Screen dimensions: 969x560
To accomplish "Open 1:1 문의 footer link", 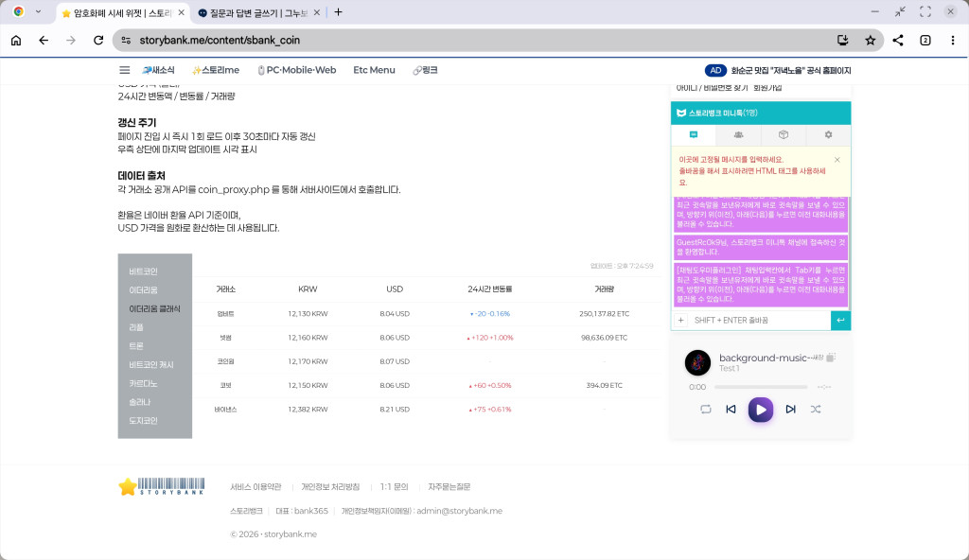I will pos(395,487).
